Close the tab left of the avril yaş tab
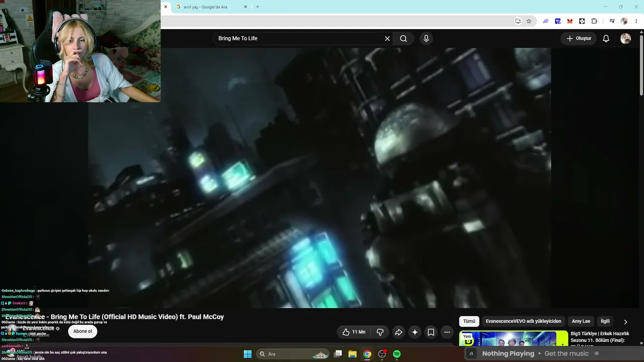The height and width of the screenshot is (362, 644). (166, 7)
